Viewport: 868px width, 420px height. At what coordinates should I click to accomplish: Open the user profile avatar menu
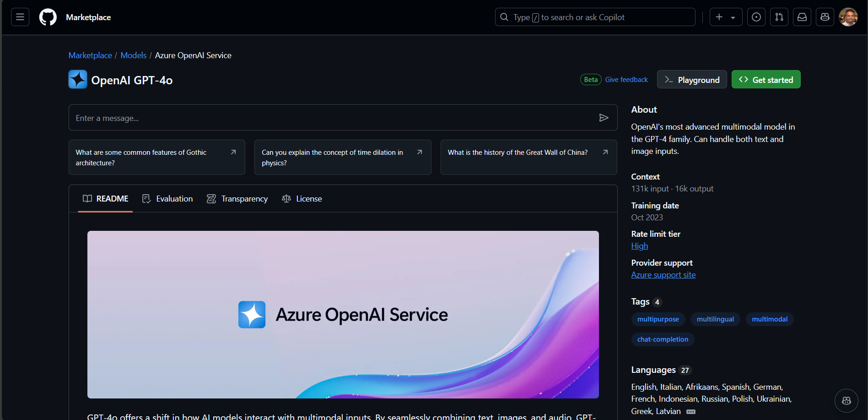click(848, 17)
